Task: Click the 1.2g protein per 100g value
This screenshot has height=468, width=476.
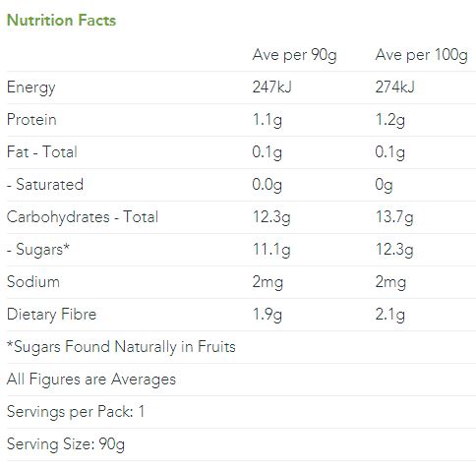Action: coord(390,120)
